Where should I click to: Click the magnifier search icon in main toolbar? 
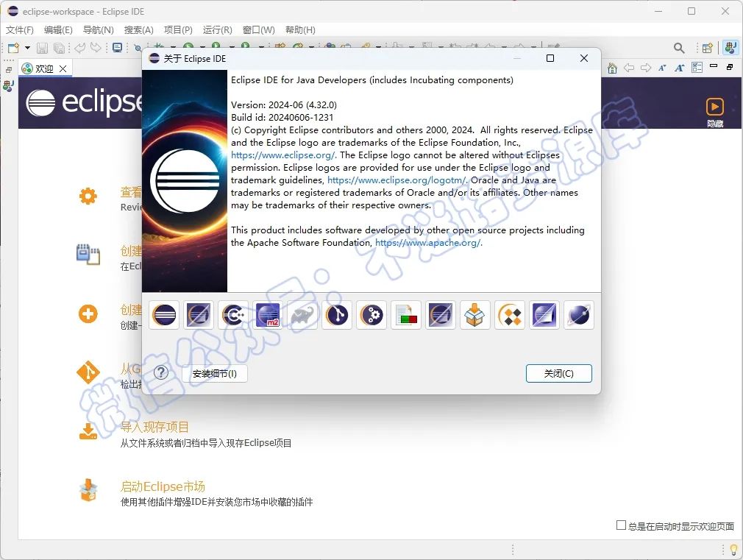click(679, 48)
